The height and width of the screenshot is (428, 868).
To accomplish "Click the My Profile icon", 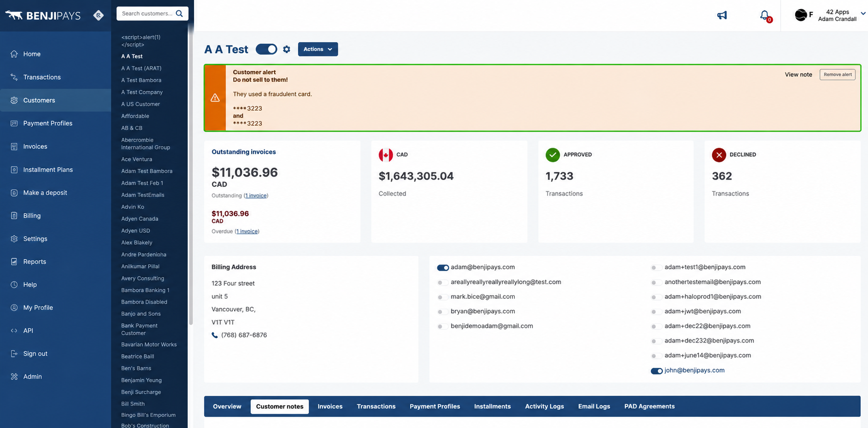I will tap(14, 308).
